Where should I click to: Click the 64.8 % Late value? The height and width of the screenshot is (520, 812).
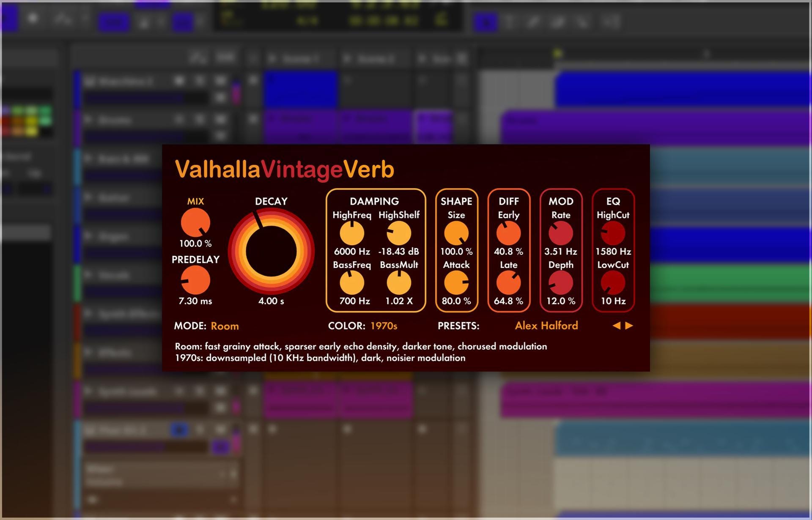[508, 301]
